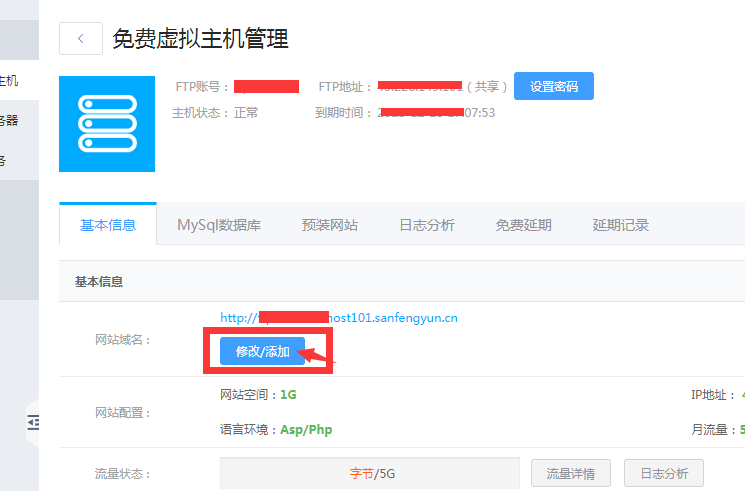This screenshot has height=491, width=745.
Task: Go to the 免费延期 tab
Action: (523, 225)
